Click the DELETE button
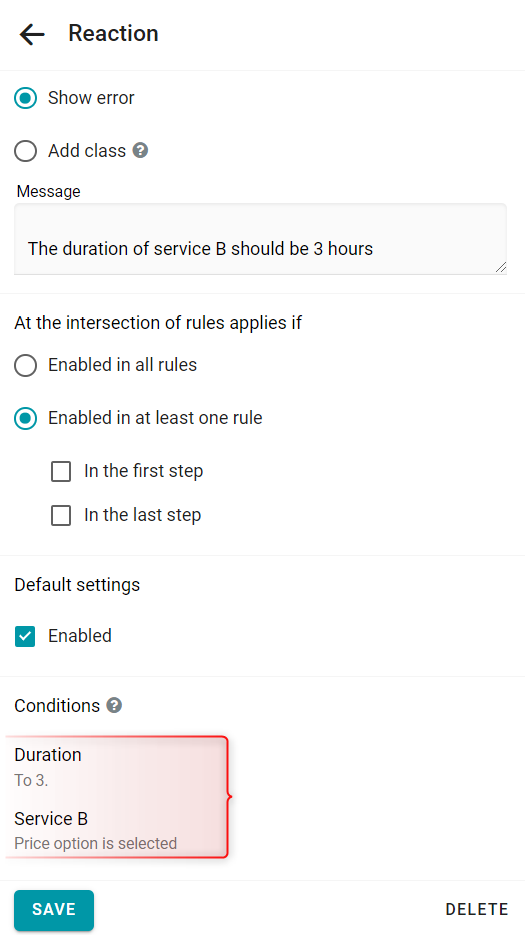 click(477, 909)
